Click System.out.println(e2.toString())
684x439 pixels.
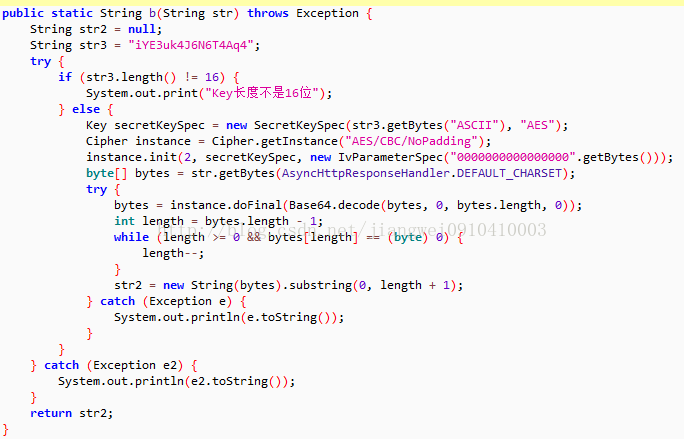pyautogui.click(x=177, y=381)
